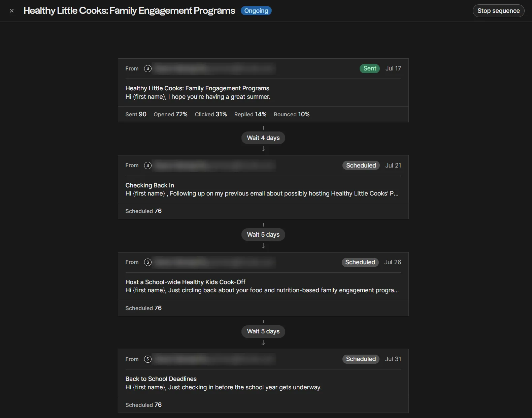The height and width of the screenshot is (418, 532).
Task: Click the preview text 'I hope you're having a great summer'
Action: (x=219, y=97)
